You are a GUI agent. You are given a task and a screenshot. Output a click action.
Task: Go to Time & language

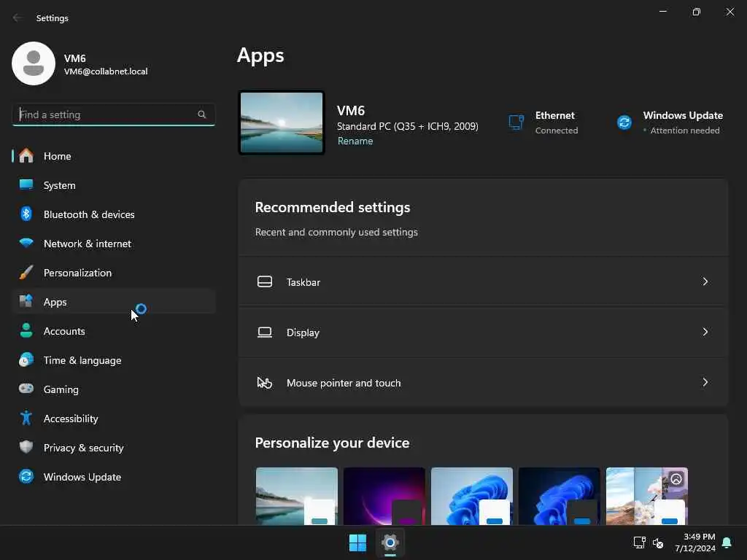[114, 359]
